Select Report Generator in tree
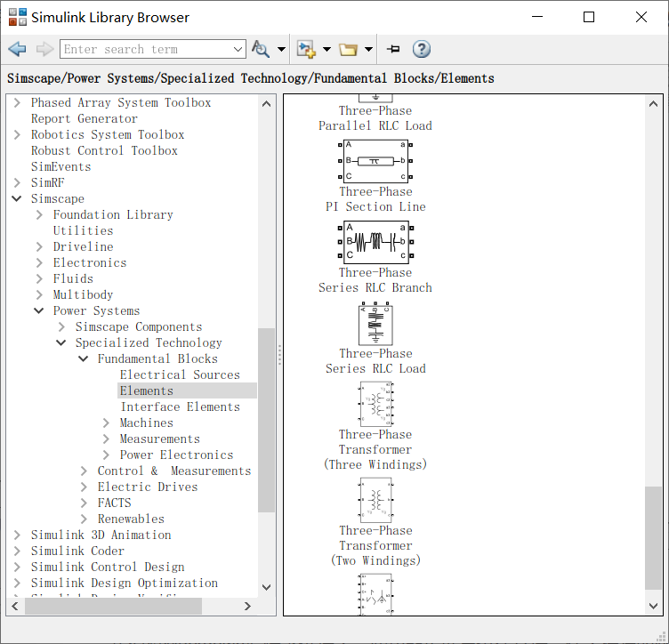 [84, 118]
